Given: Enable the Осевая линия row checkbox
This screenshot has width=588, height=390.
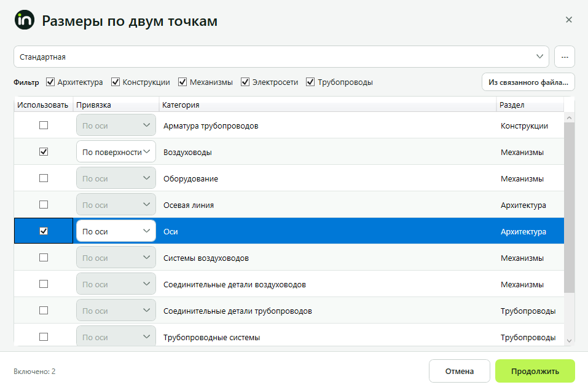Looking at the screenshot, I should tap(44, 205).
